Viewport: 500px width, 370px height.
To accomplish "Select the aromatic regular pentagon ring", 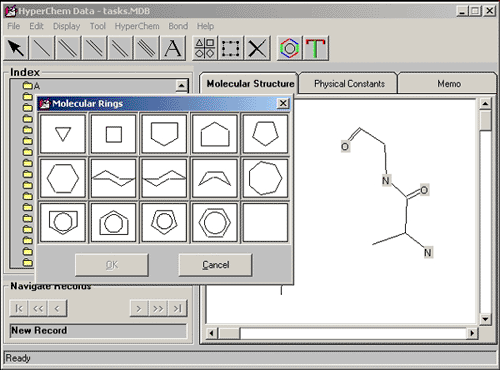I will click(164, 223).
